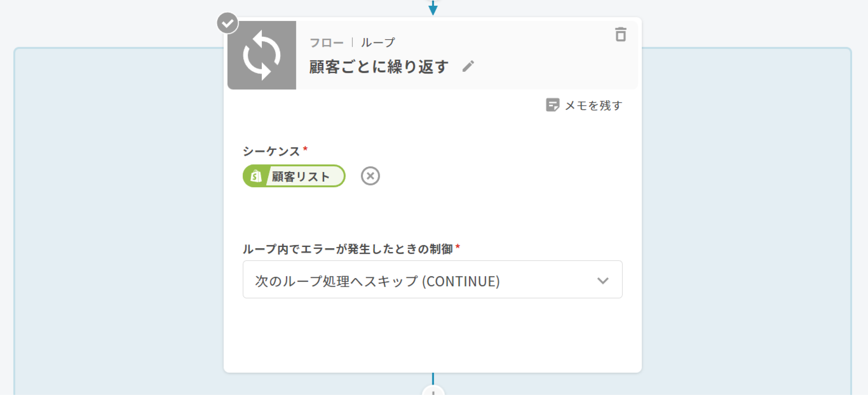Click the シーケンス field label
Image resolution: width=868 pixels, height=395 pixels.
point(271,151)
